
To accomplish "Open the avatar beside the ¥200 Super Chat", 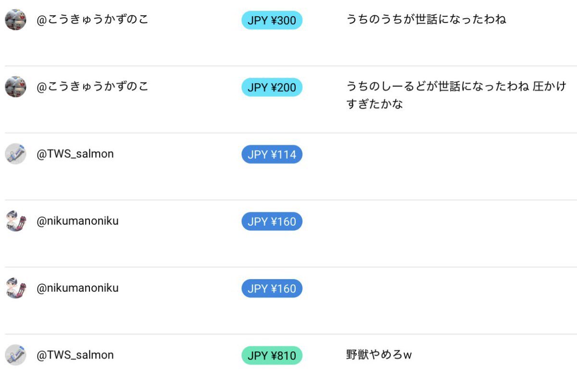I will [15, 87].
